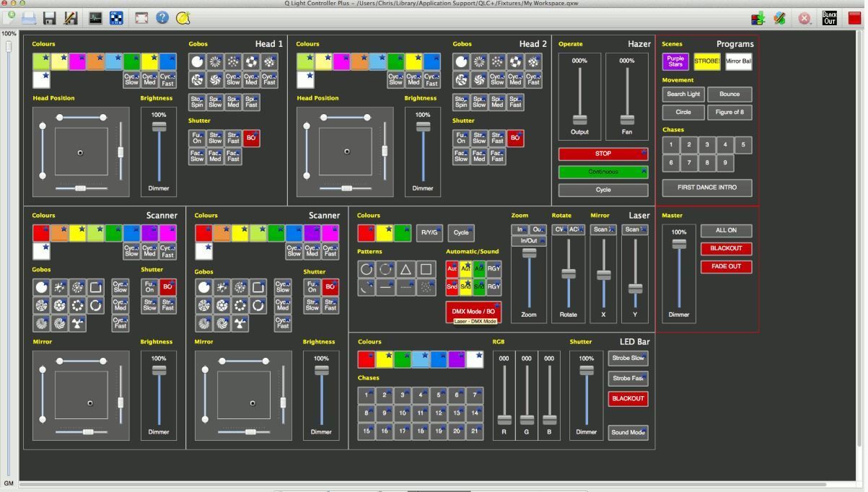Open the Help index question mark icon
This screenshot has height=492, width=868.
162,18
